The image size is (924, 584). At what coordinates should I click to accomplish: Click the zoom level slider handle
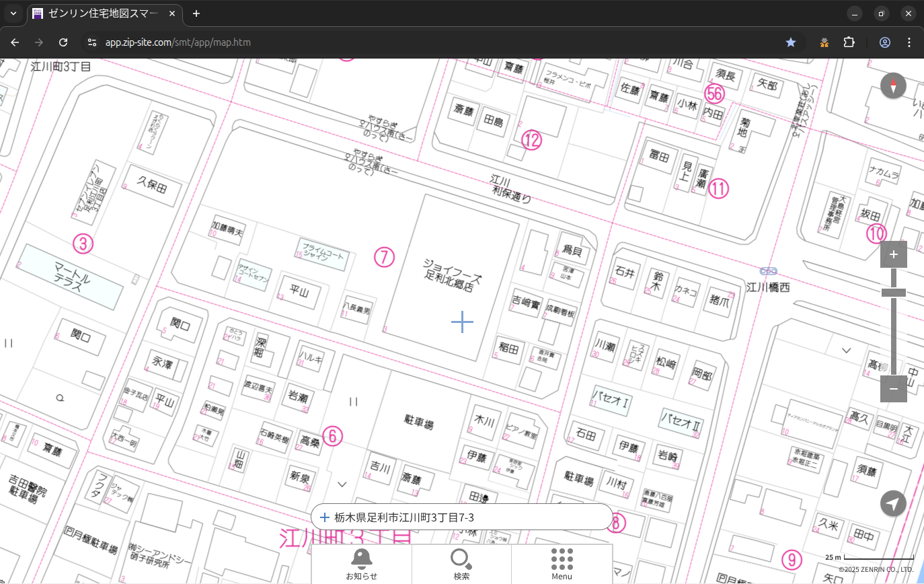893,293
